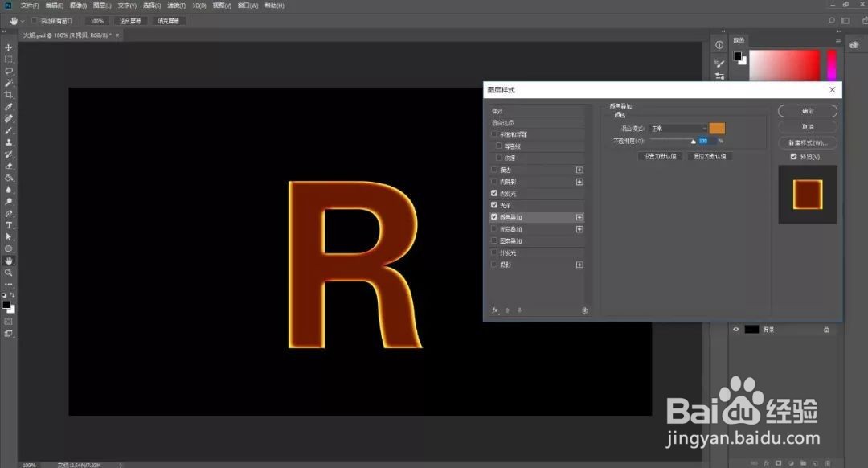Add another 描边 with plus button
Image resolution: width=868 pixels, height=468 pixels.
[x=579, y=170]
